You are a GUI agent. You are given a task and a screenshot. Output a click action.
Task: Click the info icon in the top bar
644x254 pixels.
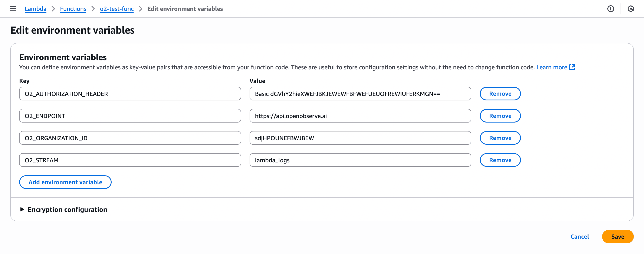click(x=611, y=9)
